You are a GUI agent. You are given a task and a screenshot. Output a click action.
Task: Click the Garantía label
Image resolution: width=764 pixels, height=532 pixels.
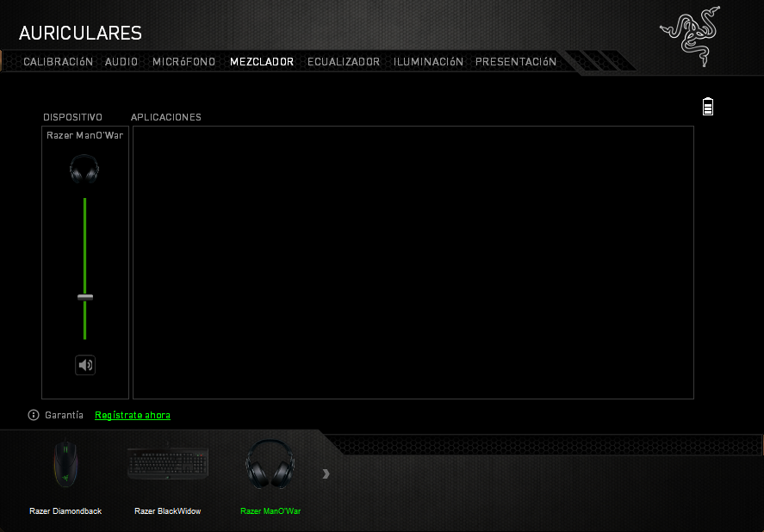(64, 415)
